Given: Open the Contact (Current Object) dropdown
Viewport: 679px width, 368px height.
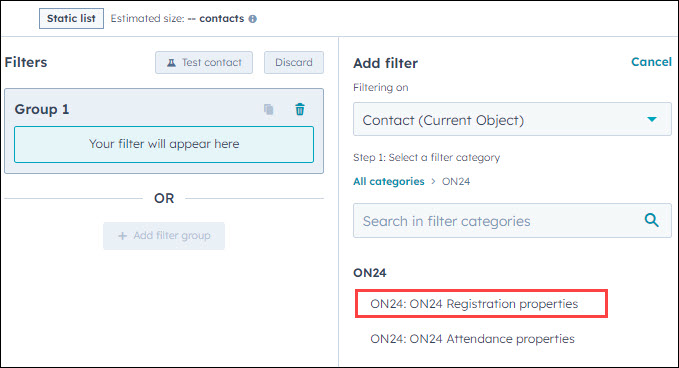Looking at the screenshot, I should (x=512, y=119).
